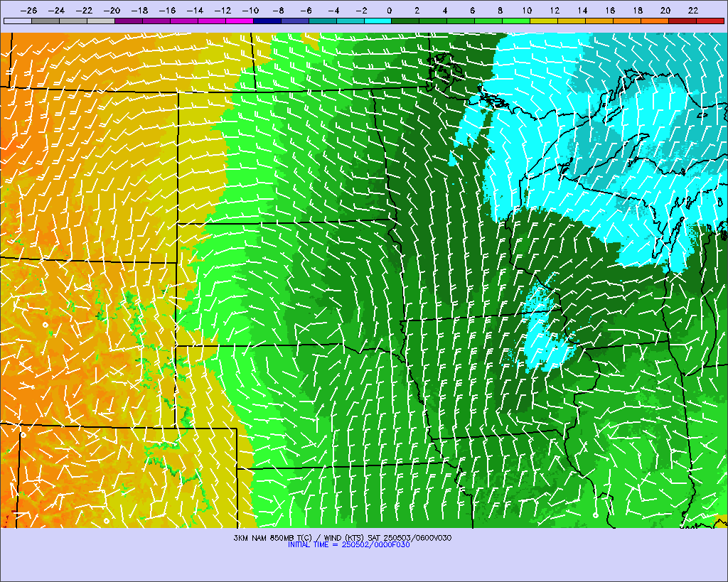
Task: Choose the gold swatch between 12 and 14
Action: [572, 21]
